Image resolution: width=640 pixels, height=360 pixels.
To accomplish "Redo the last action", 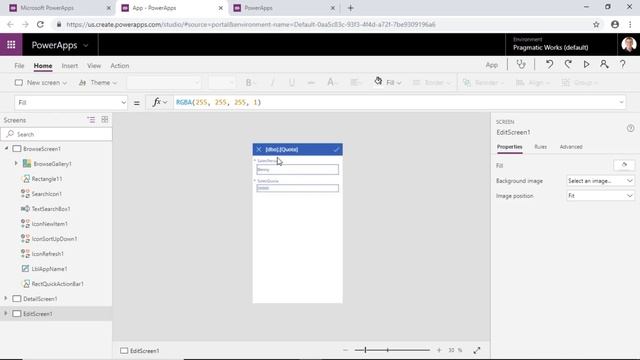I will pyautogui.click(x=568, y=64).
